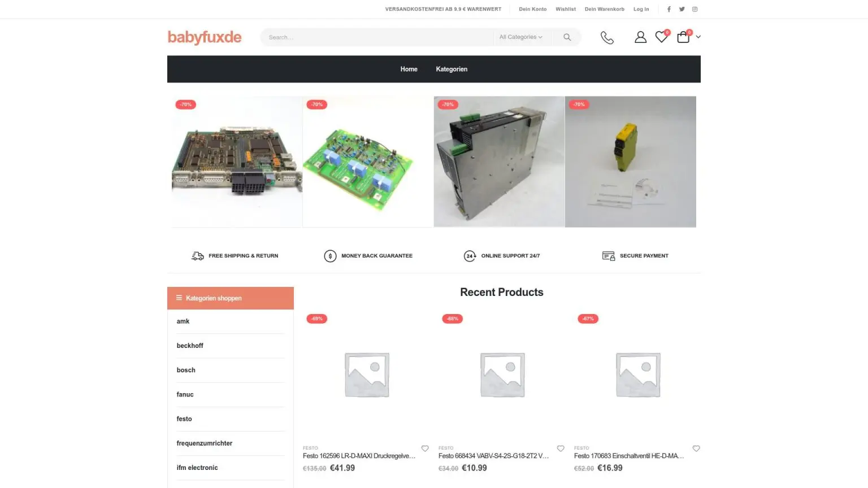Viewport: 868px width, 488px height.
Task: Click the Log In link
Action: [641, 9]
